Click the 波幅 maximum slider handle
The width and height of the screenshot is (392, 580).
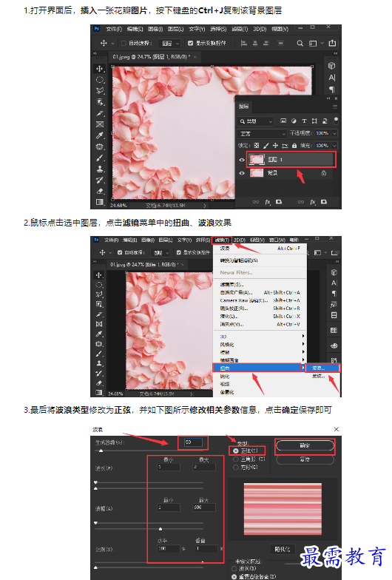[x=160, y=528]
